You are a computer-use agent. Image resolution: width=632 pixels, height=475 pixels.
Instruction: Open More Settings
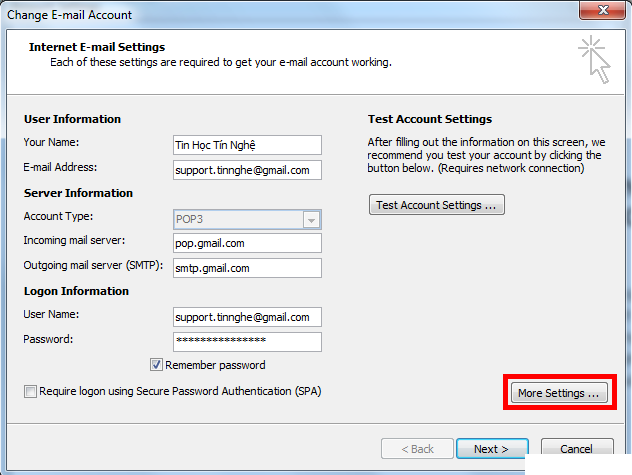click(559, 393)
